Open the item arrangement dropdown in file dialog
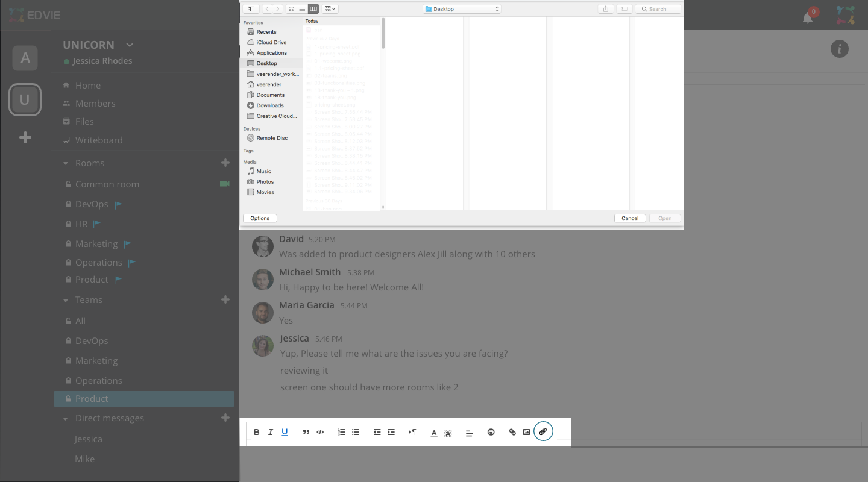The width and height of the screenshot is (868, 482). point(330,9)
